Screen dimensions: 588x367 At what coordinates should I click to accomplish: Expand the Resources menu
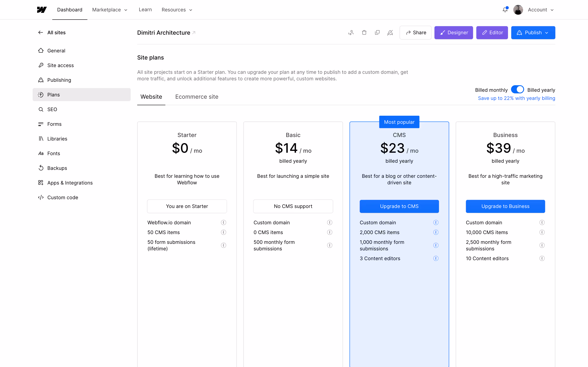(x=177, y=10)
